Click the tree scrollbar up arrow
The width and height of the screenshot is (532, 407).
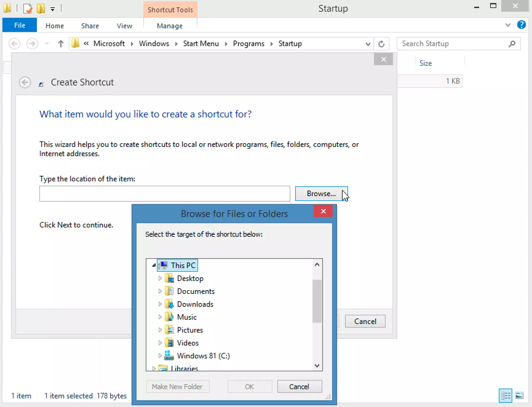coord(317,264)
